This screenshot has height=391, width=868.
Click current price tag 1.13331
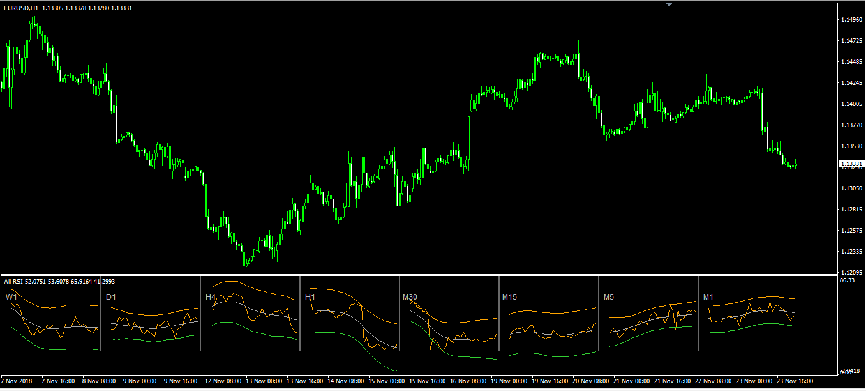coord(851,165)
